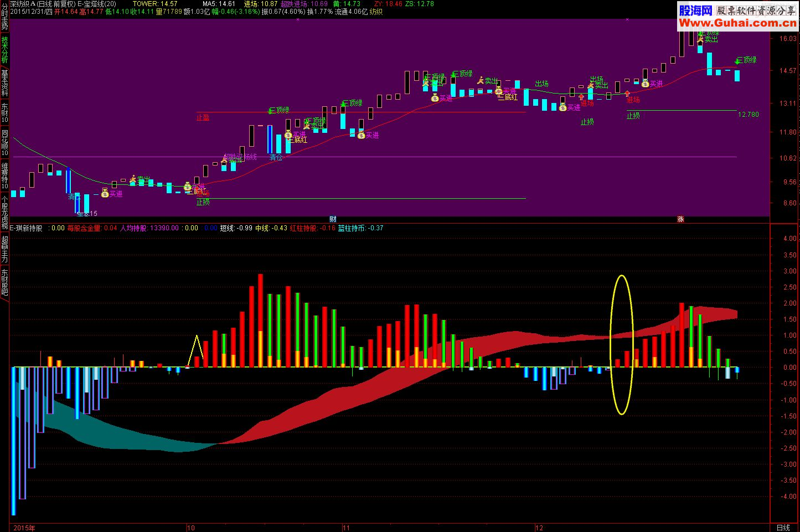Click the 中线: -0.43 readout
800x532 pixels.
pyautogui.click(x=271, y=228)
